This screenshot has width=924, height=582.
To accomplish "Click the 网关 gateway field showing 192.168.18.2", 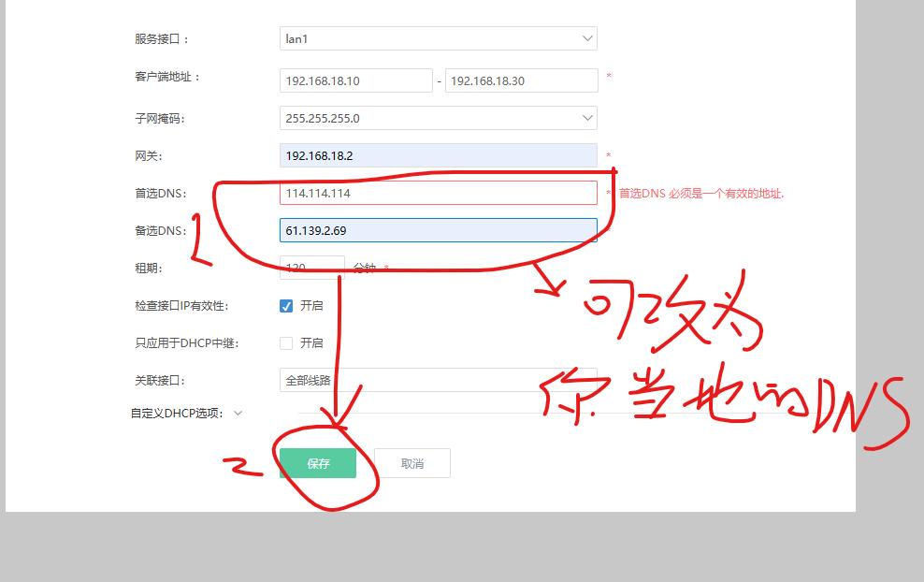I will click(x=438, y=155).
